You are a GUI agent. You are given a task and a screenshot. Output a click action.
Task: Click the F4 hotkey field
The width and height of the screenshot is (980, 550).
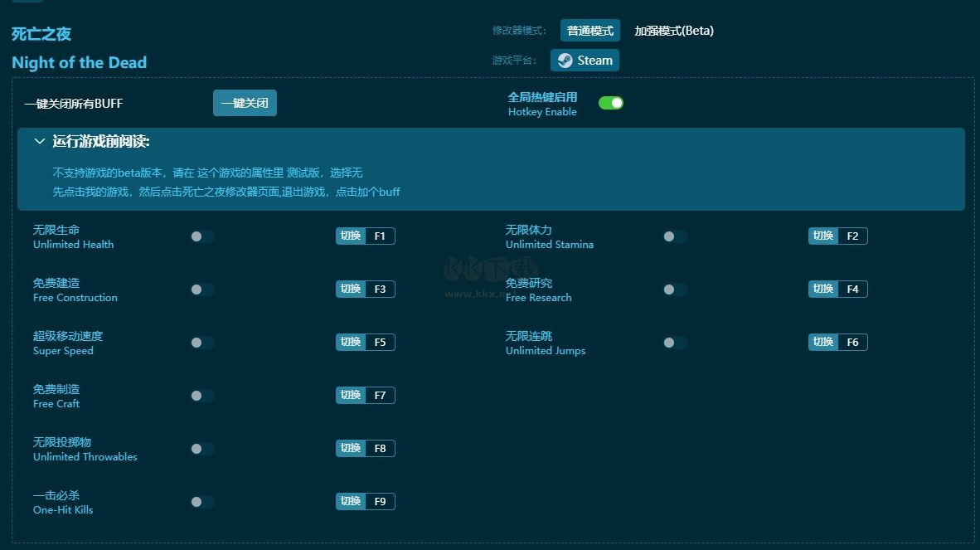click(x=852, y=289)
